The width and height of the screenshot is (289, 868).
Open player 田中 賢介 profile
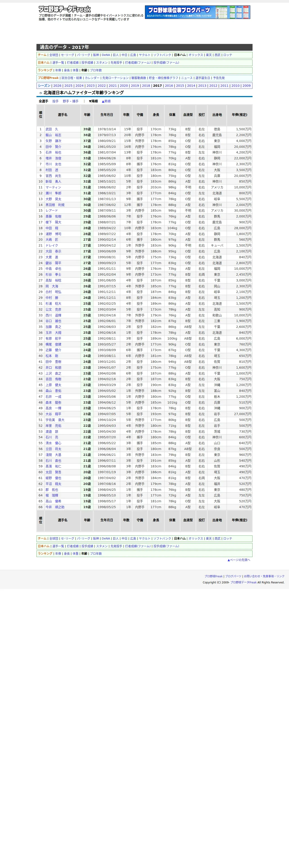pos(54,147)
